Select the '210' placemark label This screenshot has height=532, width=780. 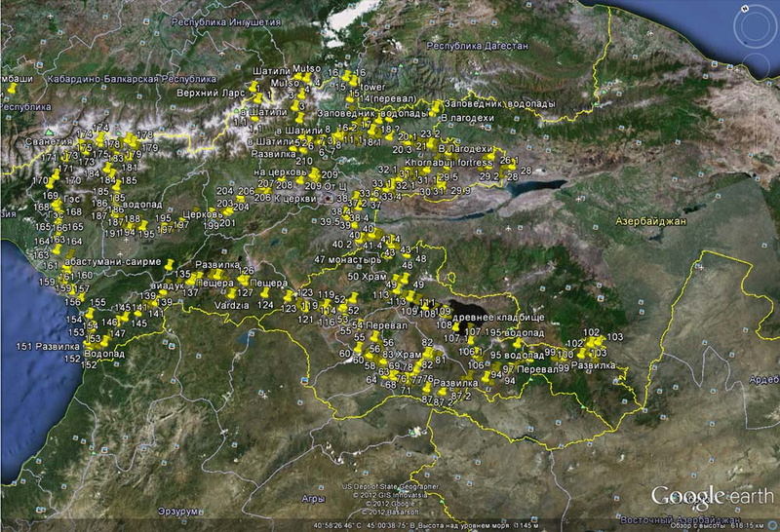pos(304,161)
